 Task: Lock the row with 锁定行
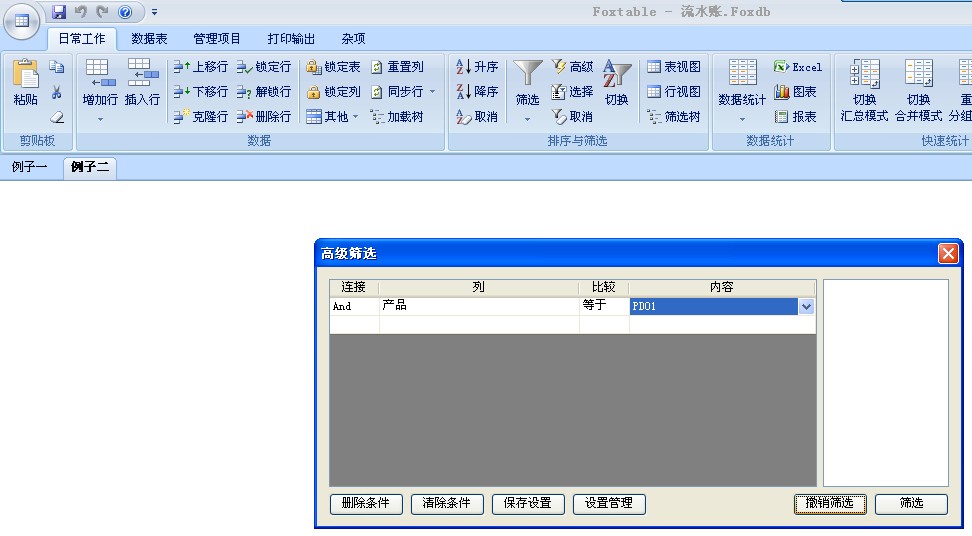tap(264, 67)
